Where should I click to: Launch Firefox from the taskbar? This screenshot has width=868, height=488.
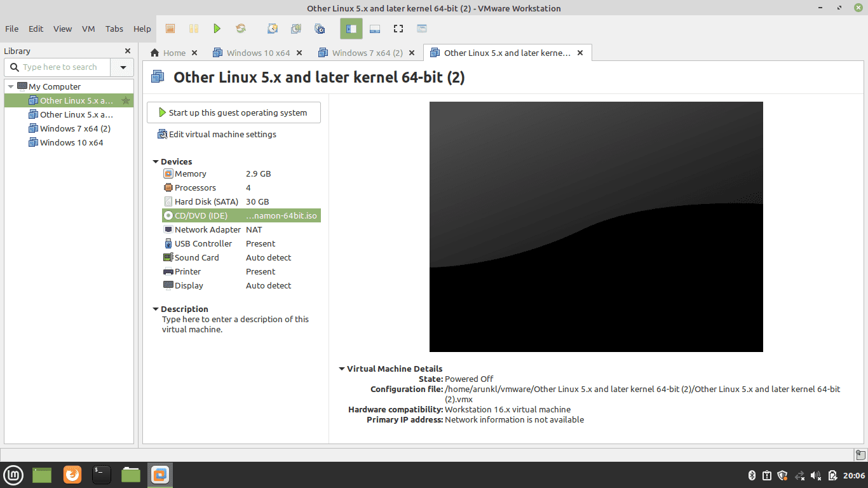(x=72, y=475)
